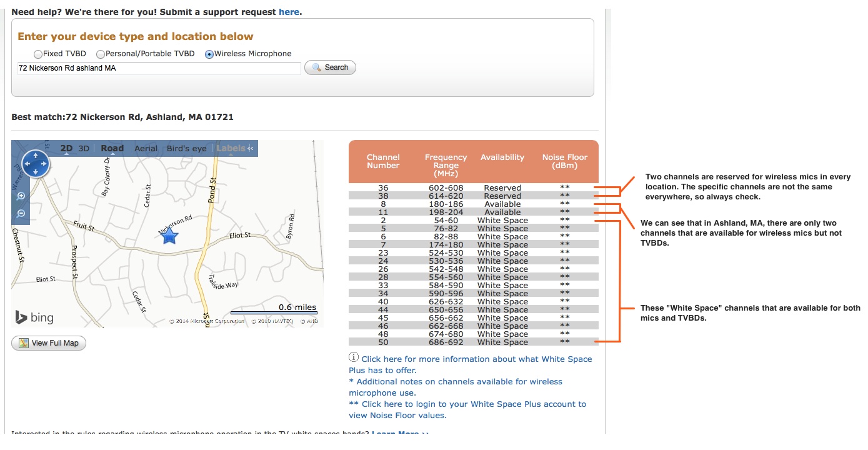Screen dimensions: 868x450
Task: Click the blue star location marker
Action: (169, 236)
